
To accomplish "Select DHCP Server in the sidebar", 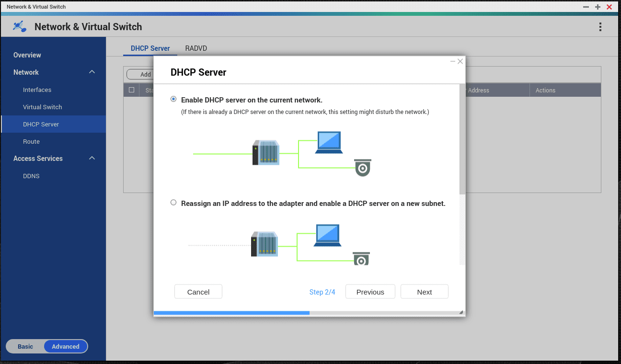I will click(x=53, y=124).
